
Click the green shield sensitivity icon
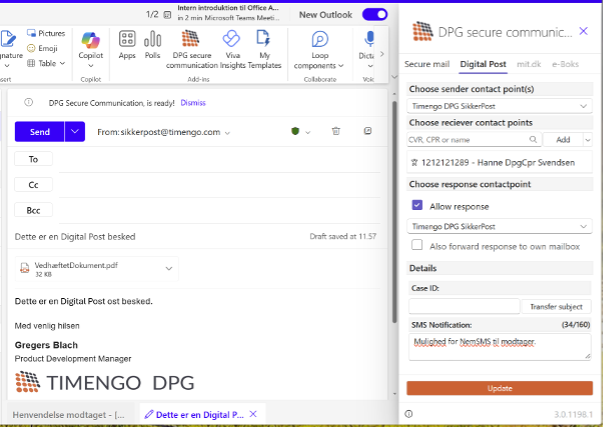pyautogui.click(x=295, y=131)
